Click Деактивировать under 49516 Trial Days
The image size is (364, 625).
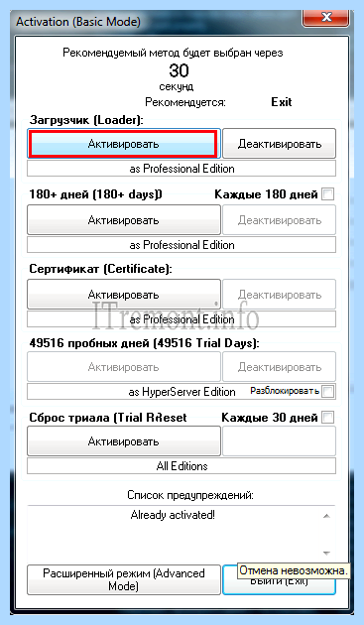point(279,366)
